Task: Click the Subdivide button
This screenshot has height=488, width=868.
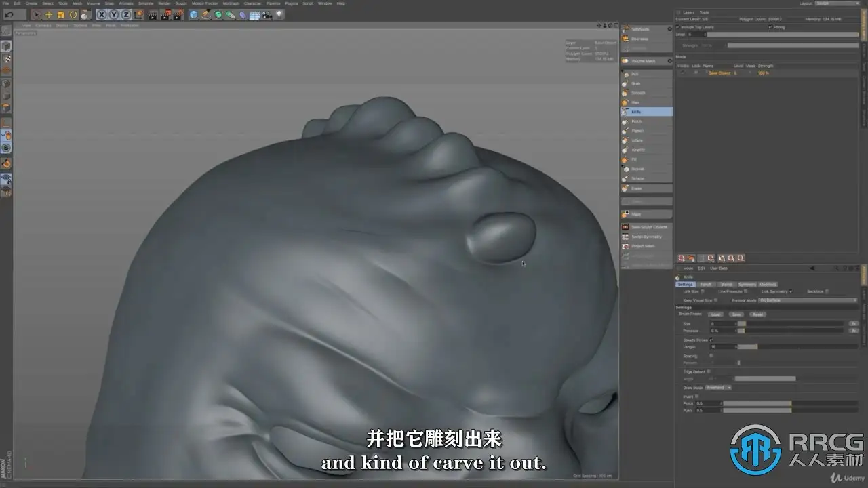Action: pyautogui.click(x=644, y=29)
